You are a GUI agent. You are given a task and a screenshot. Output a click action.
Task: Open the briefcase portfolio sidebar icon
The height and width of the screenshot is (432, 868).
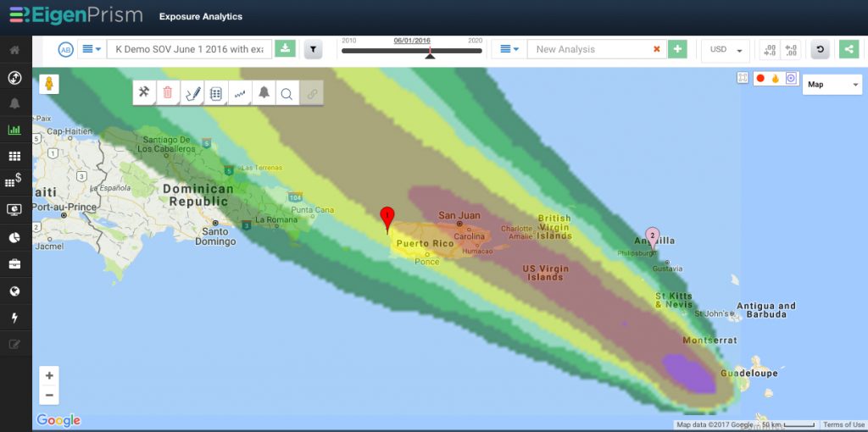point(15,263)
